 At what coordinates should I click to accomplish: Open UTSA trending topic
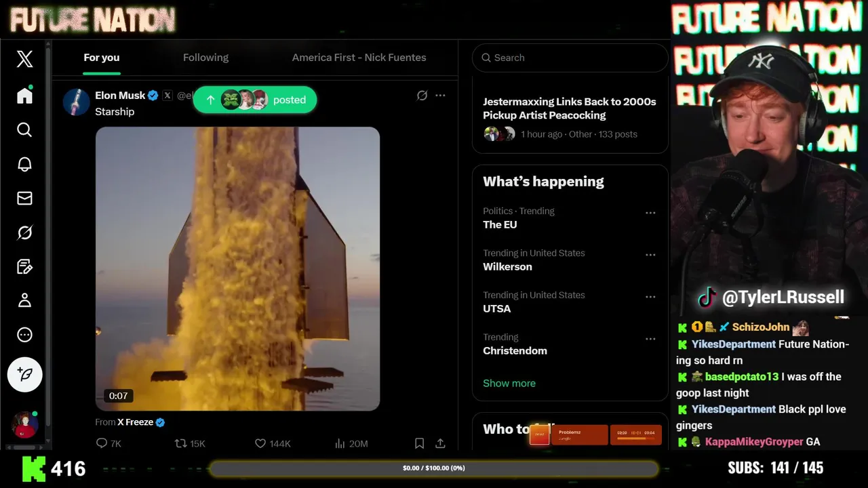(x=497, y=308)
